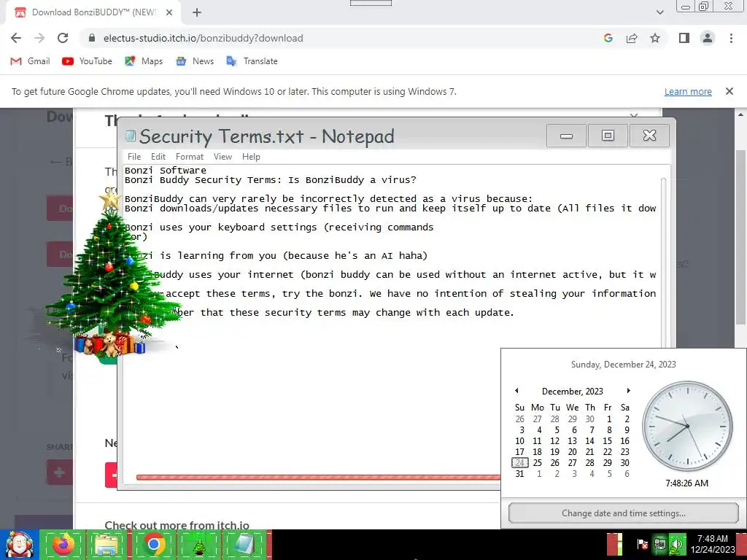
Task: Open the News bookmark
Action: coord(195,61)
